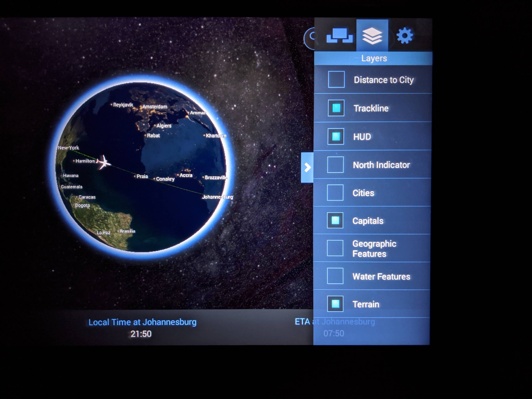Uncheck the Capitals layer checkbox
This screenshot has width=532, height=399.
coord(335,220)
